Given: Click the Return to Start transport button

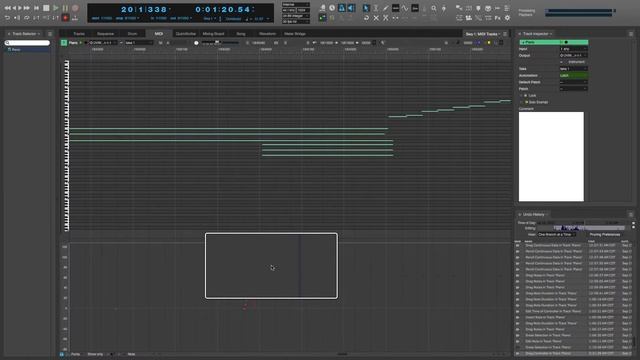Looking at the screenshot, I should tap(36, 8).
